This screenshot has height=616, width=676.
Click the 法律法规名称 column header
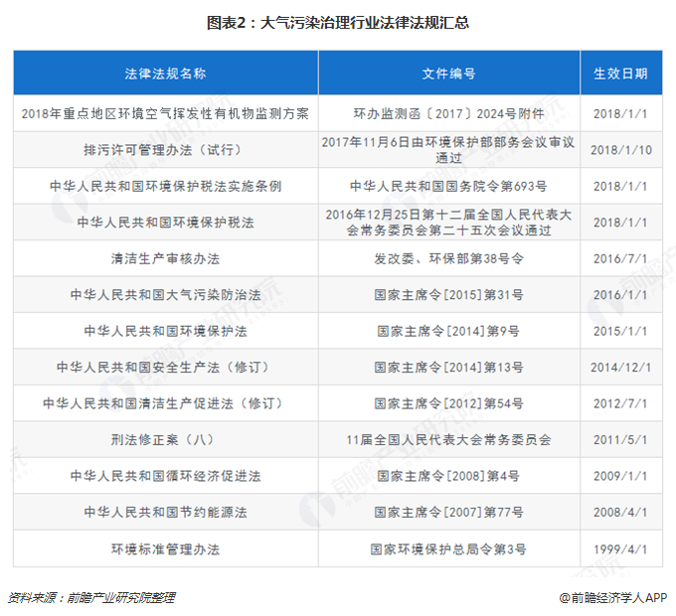[x=165, y=74]
